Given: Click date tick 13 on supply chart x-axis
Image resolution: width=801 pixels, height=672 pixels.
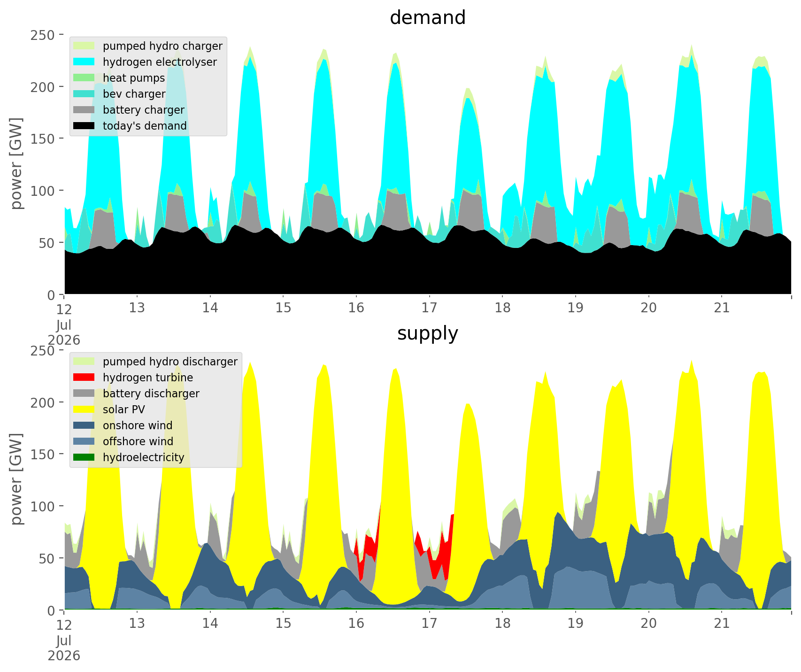Looking at the screenshot, I should click(137, 624).
